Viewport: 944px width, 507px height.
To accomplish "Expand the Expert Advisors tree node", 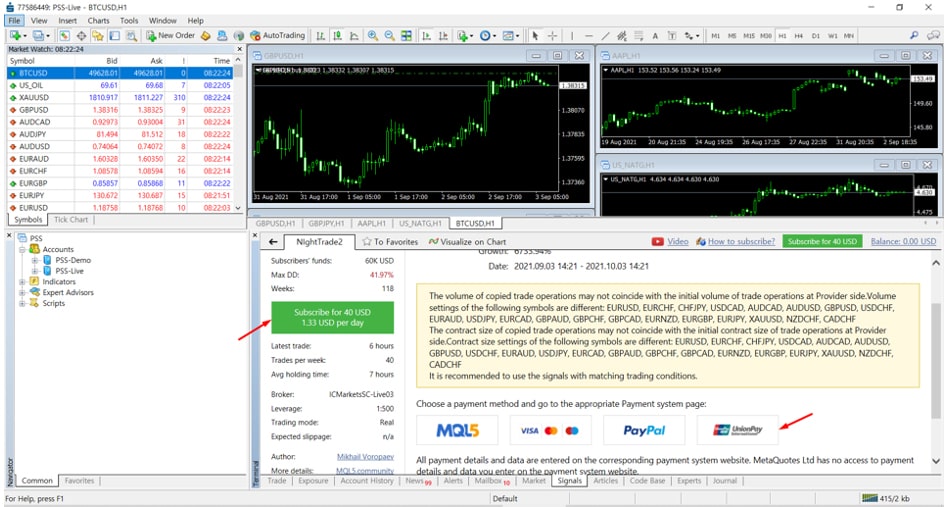I will pos(22,293).
